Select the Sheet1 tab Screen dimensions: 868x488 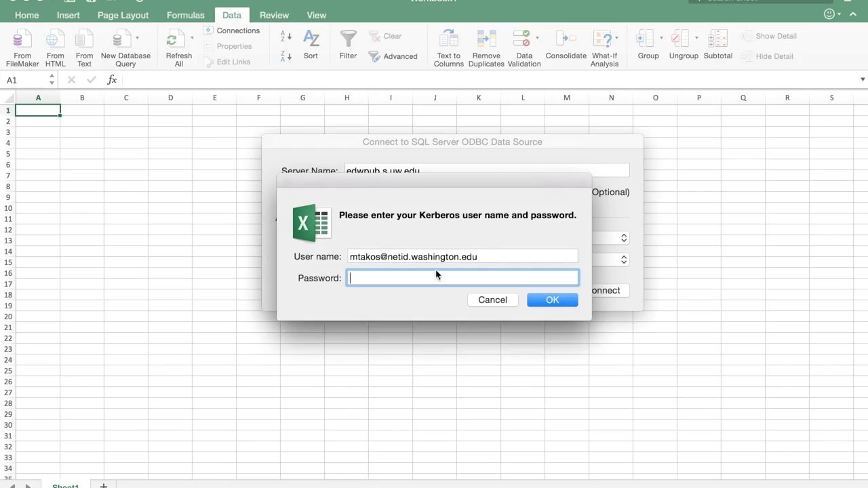66,485
